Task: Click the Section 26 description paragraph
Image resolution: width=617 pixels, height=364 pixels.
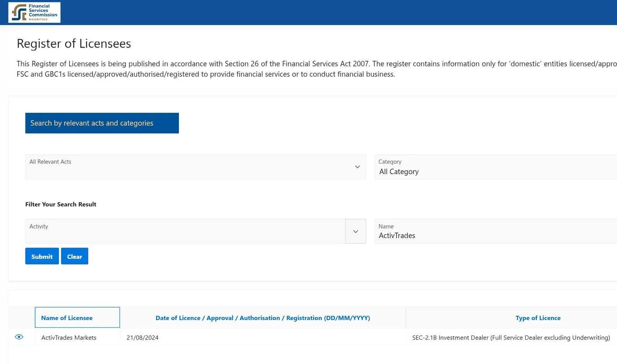Action: pos(316,69)
